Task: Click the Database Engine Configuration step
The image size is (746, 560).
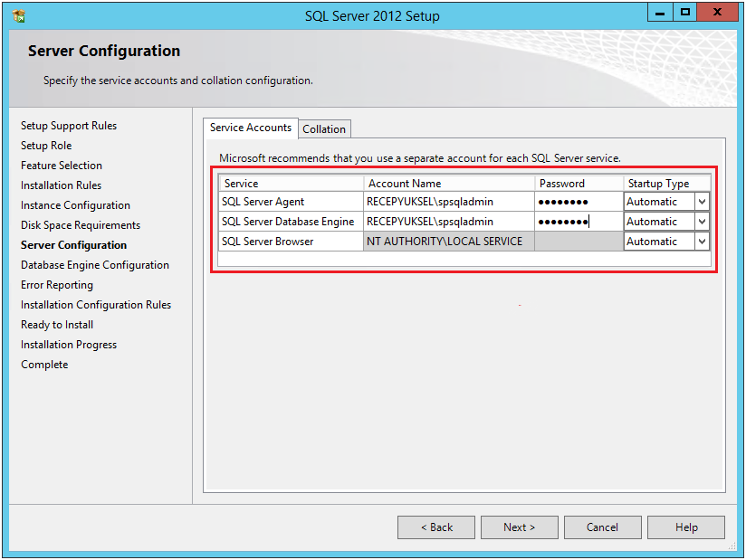Action: pos(95,265)
